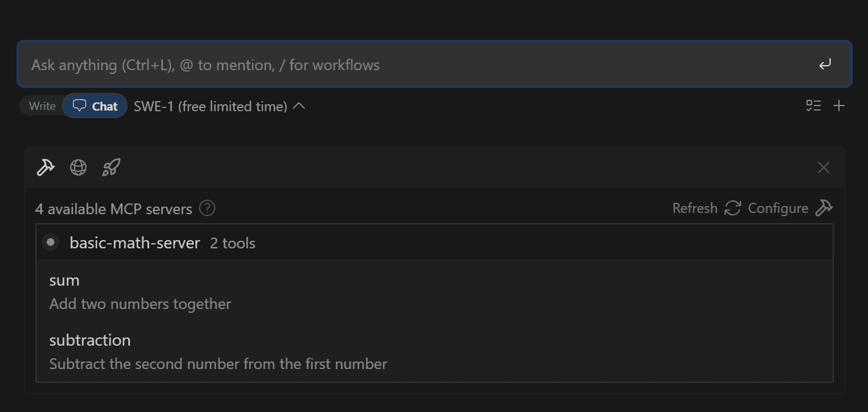Image resolution: width=868 pixels, height=412 pixels.
Task: Select the subtraction tool entry
Action: coord(435,351)
